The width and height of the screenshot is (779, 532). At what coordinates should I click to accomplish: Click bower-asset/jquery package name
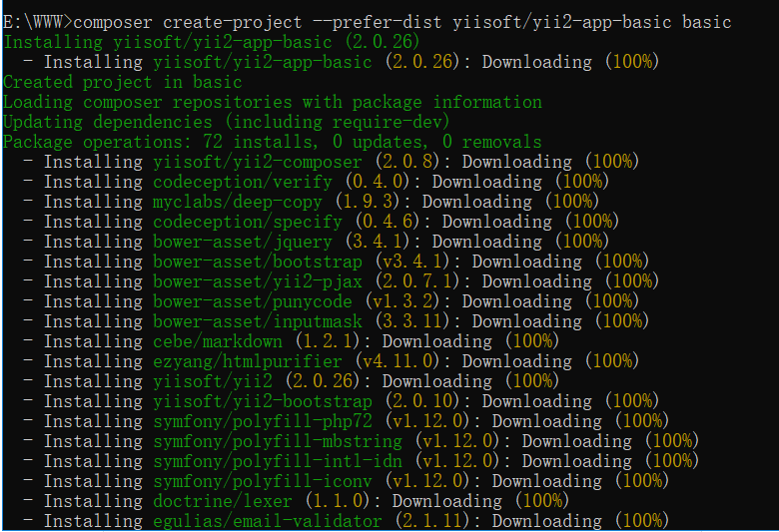point(243,242)
